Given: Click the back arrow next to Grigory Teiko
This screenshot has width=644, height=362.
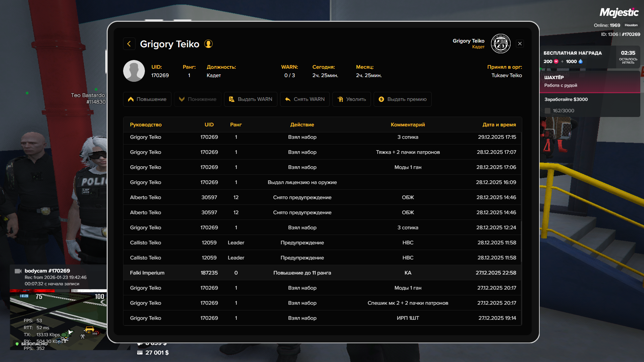Looking at the screenshot, I should pos(129,44).
